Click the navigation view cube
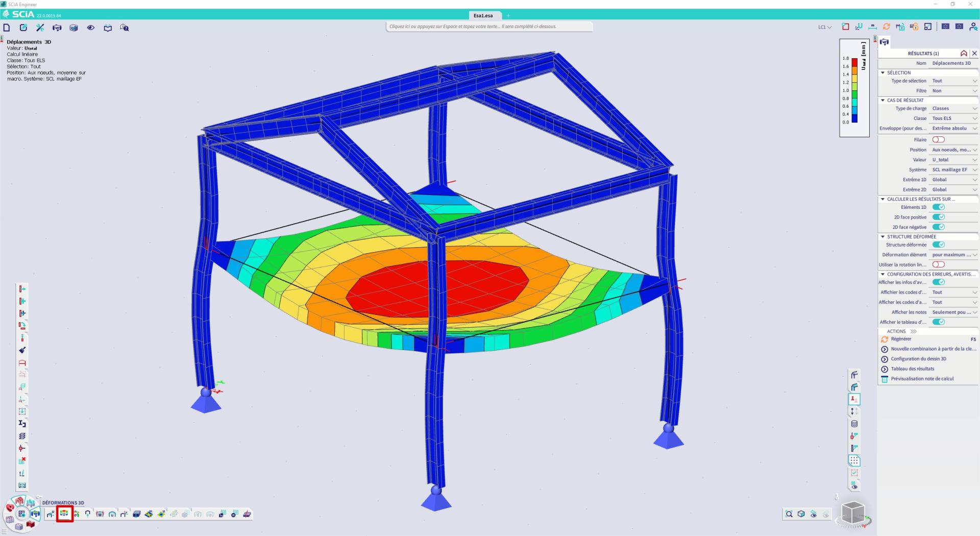Screen dimensions: 980x536 click(x=853, y=513)
